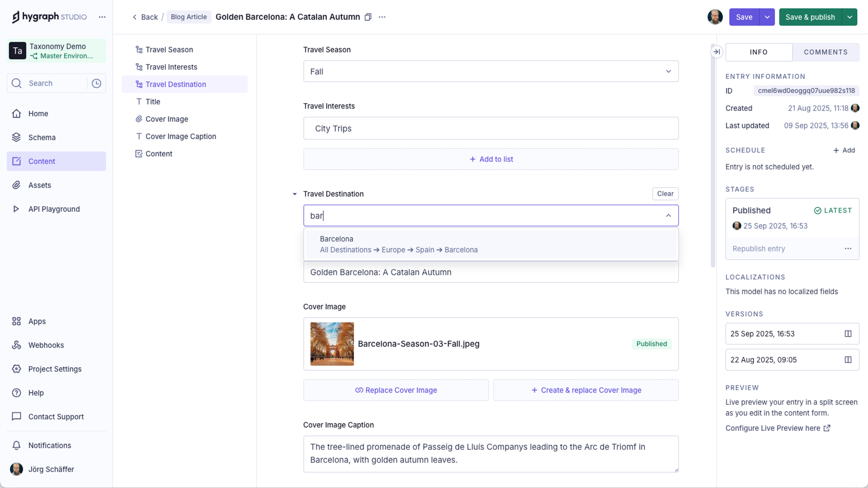
Task: Collapse the right sidebar panel arrow
Action: (x=716, y=52)
